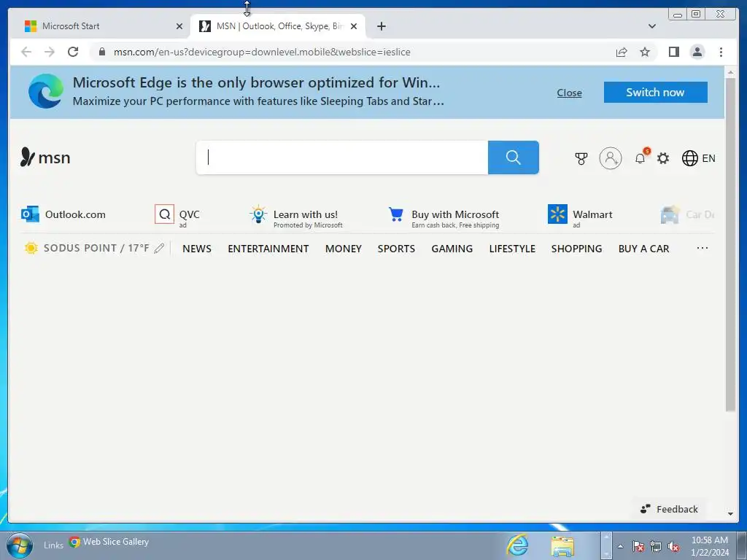
Task: Click the Switch now button
Action: (x=656, y=92)
